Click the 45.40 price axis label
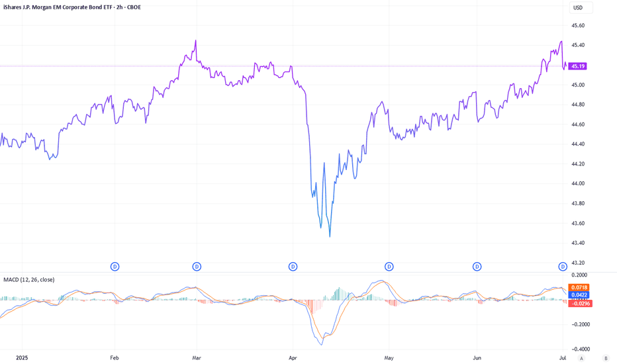This screenshot has height=364, width=617. pos(578,45)
